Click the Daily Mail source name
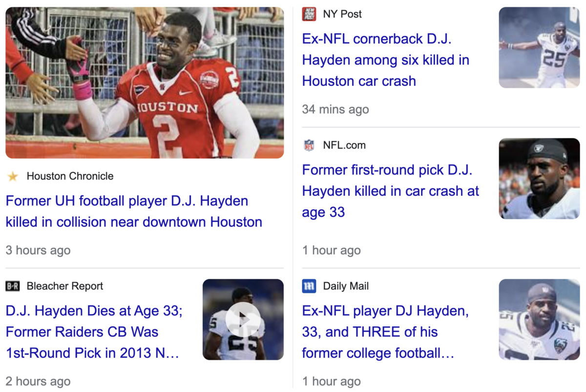Image resolution: width=586 pixels, height=392 pixels. point(346,286)
